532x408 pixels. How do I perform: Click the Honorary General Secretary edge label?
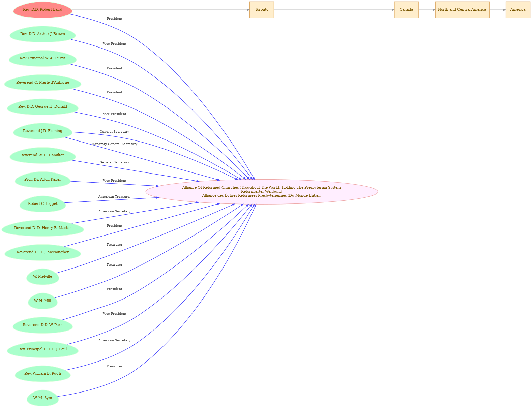point(115,144)
